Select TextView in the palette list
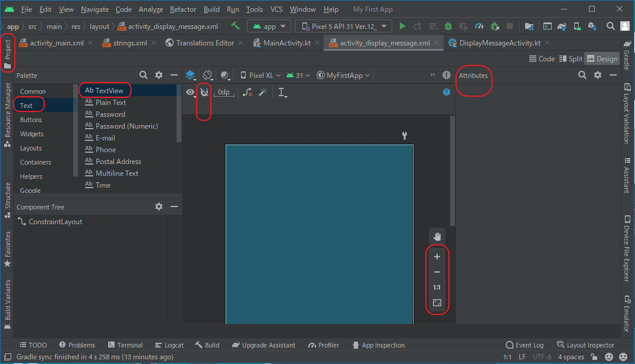This screenshot has width=635, height=364. coord(109,91)
